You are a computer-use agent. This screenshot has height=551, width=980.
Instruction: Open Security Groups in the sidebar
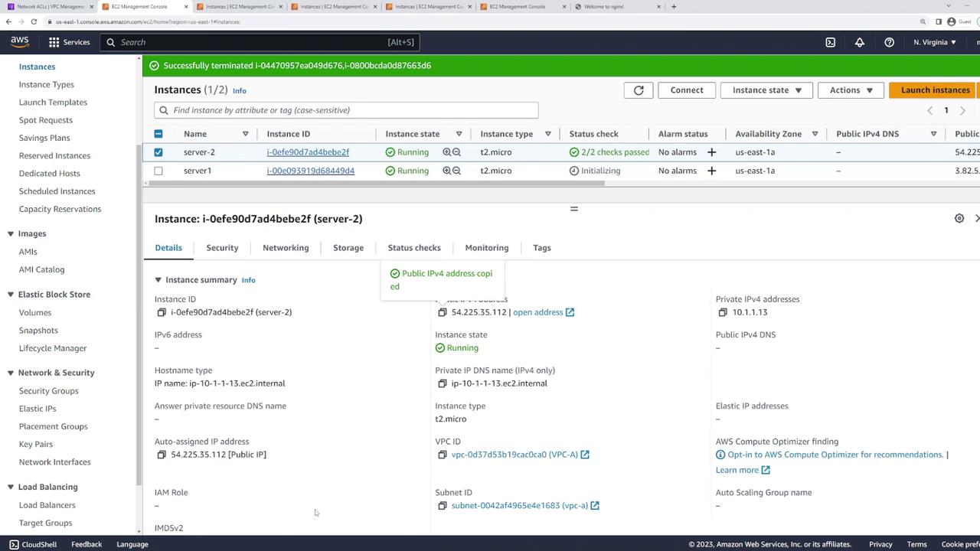(x=48, y=391)
